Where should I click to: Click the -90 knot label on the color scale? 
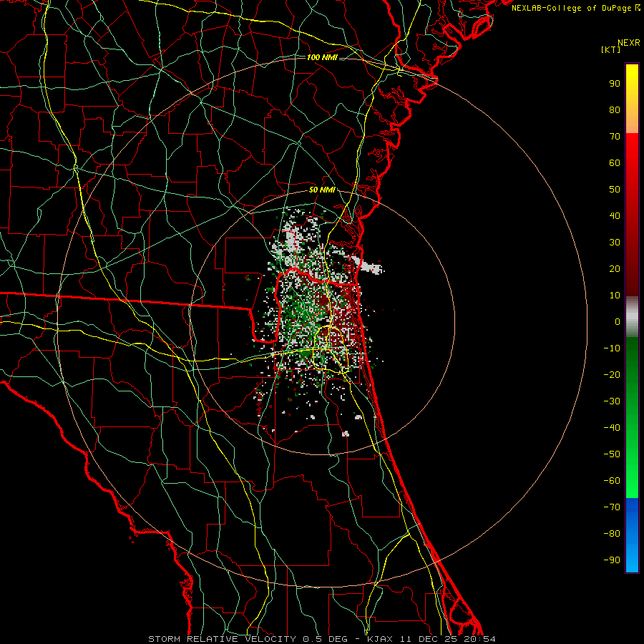coord(612,560)
